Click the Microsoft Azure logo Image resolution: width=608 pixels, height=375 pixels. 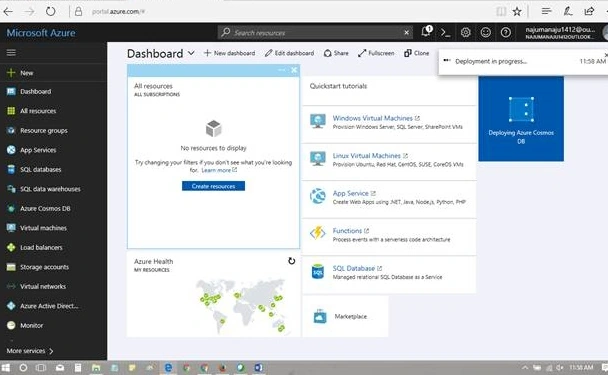coord(41,33)
